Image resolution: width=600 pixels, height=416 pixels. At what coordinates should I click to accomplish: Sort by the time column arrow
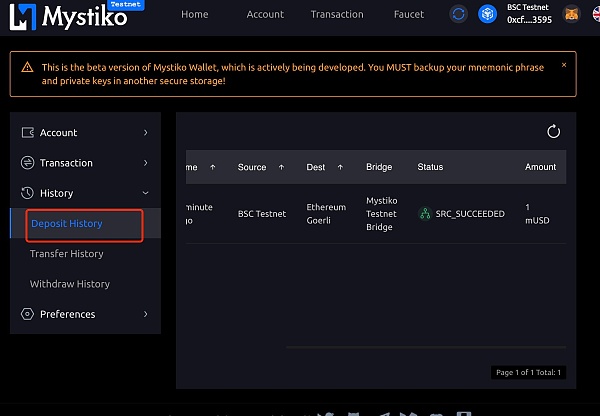point(213,167)
